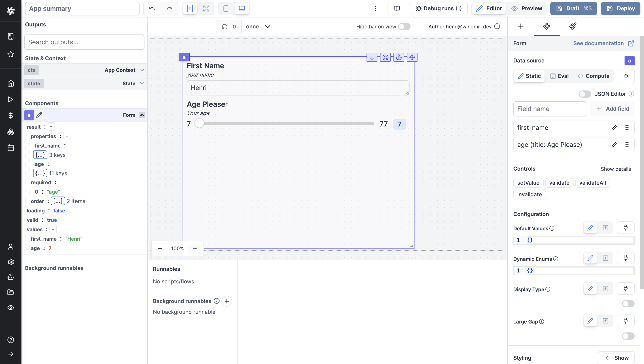This screenshot has height=364, width=644.
Task: Select the fit-to-screen expand icon
Action: (x=206, y=9)
